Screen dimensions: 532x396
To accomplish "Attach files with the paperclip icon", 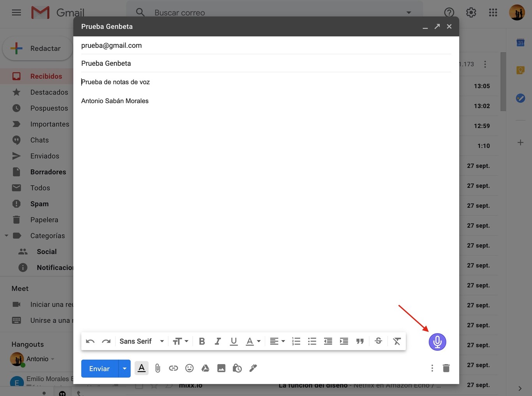I will pyautogui.click(x=158, y=368).
